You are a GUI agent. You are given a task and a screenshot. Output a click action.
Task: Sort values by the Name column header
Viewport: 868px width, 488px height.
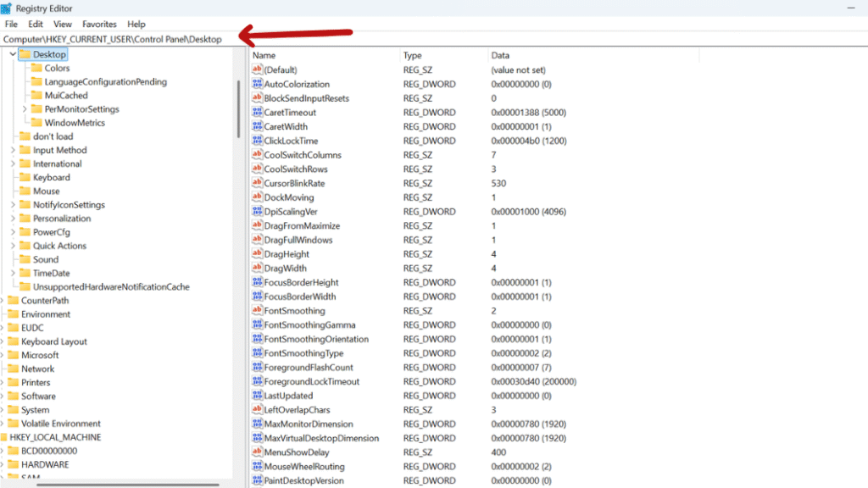(x=325, y=55)
